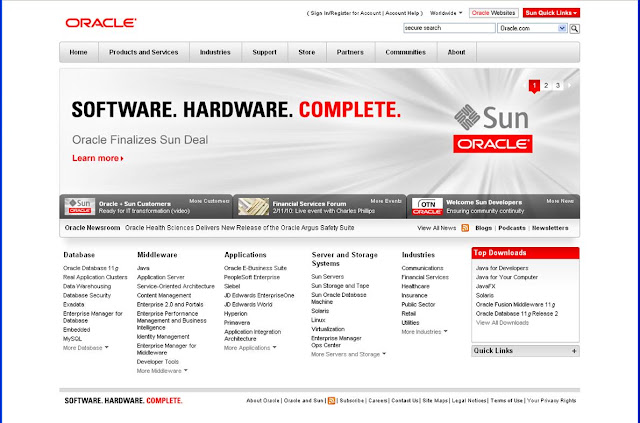
Task: Open the Store menu
Action: pos(307,52)
